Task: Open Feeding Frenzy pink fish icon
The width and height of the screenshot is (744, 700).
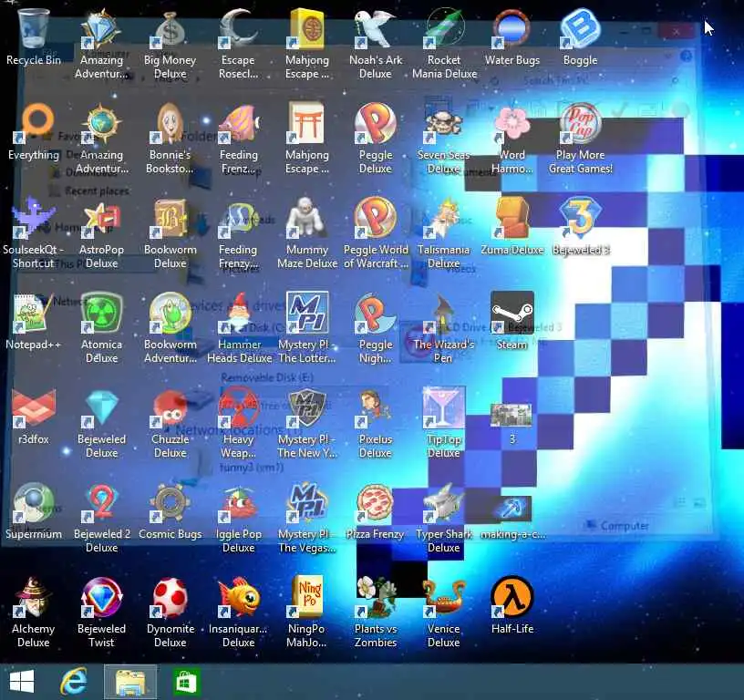Action: (x=238, y=124)
